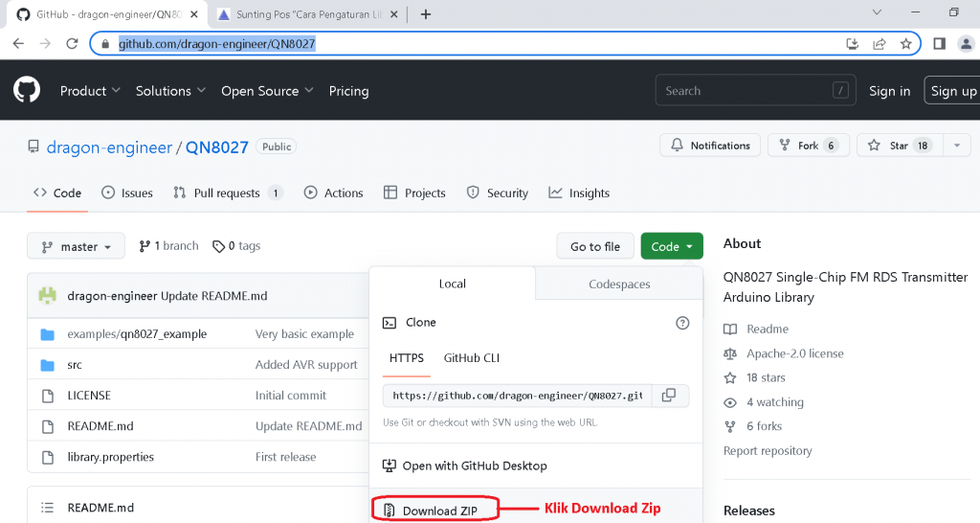Open the Issues tab

(x=127, y=193)
